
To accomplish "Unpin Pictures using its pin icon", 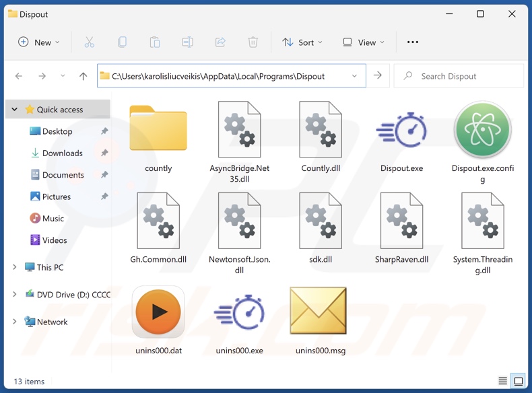I will (x=104, y=196).
